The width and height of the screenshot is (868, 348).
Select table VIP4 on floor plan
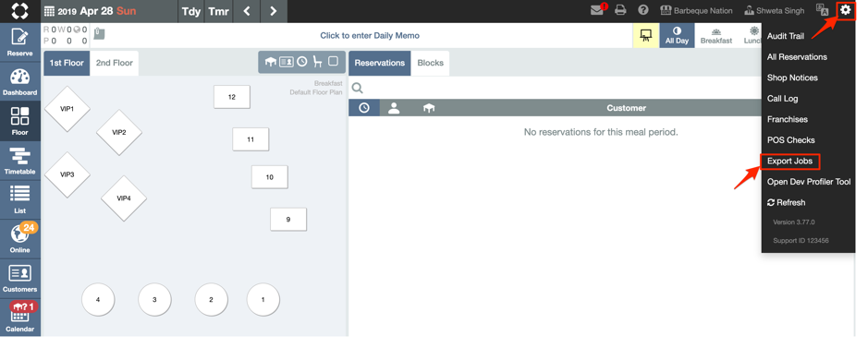(x=124, y=198)
